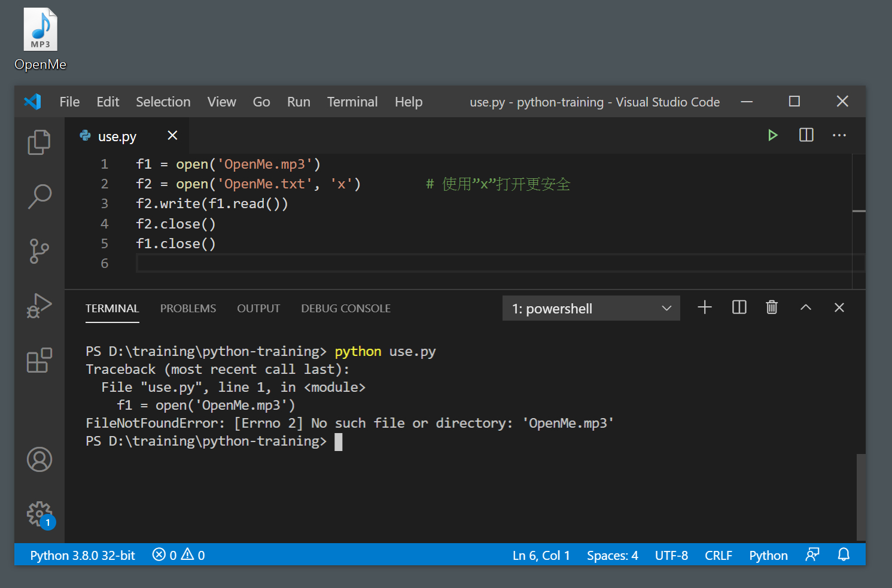Change end of line via CRLF
Screen dimensions: 892x588
click(x=719, y=555)
